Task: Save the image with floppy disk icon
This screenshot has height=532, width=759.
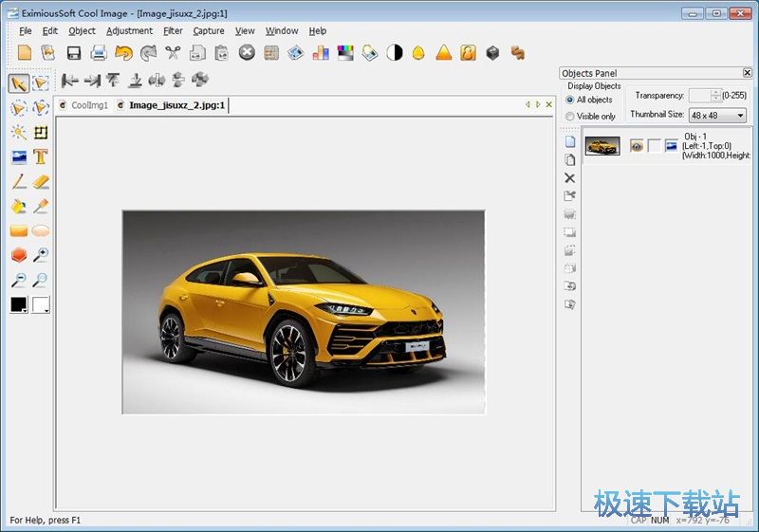Action: [73, 53]
